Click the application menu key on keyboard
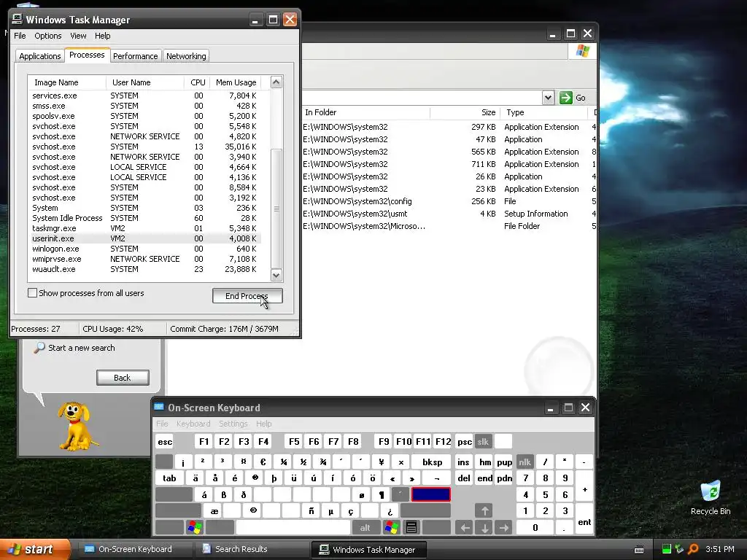Image resolution: width=747 pixels, height=560 pixels. click(x=411, y=527)
